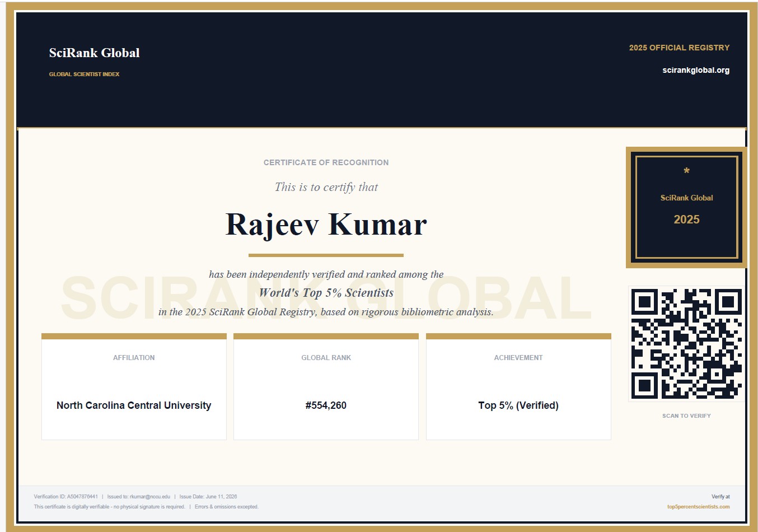Screen dimensions: 758x532
Task: Click the global rank value #554,260
Action: pyautogui.click(x=326, y=405)
